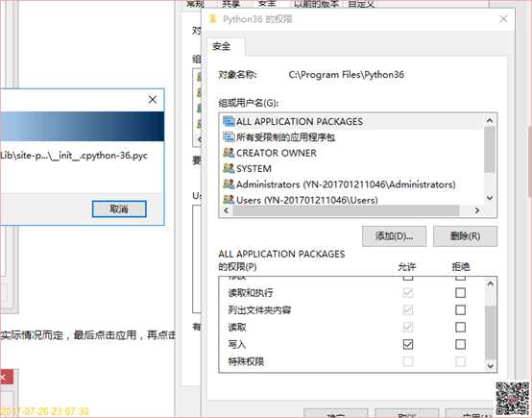This screenshot has width=532, height=418.
Task: Click the QR code thumbnail
Action: coord(513,399)
